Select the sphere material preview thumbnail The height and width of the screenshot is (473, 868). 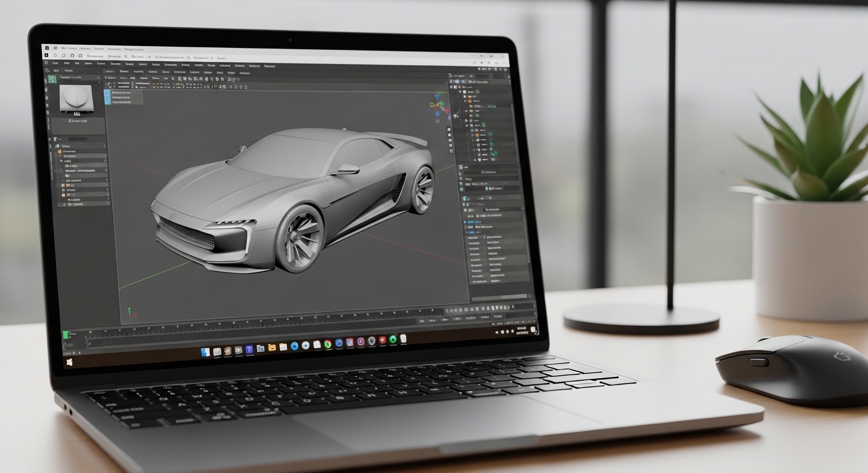coord(77,98)
